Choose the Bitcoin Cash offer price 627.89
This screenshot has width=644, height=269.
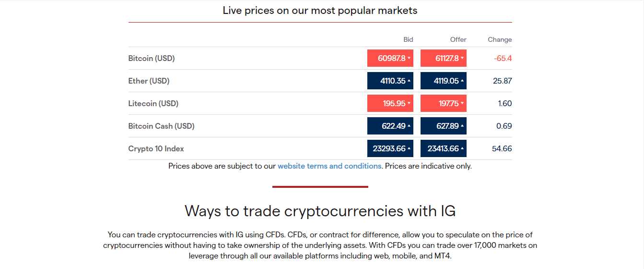click(x=444, y=126)
